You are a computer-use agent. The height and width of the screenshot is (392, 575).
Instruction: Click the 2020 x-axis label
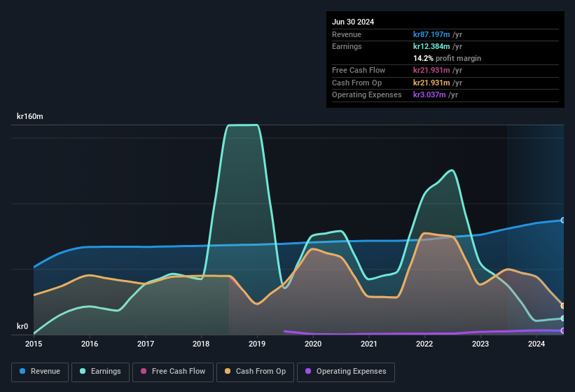[x=313, y=344]
